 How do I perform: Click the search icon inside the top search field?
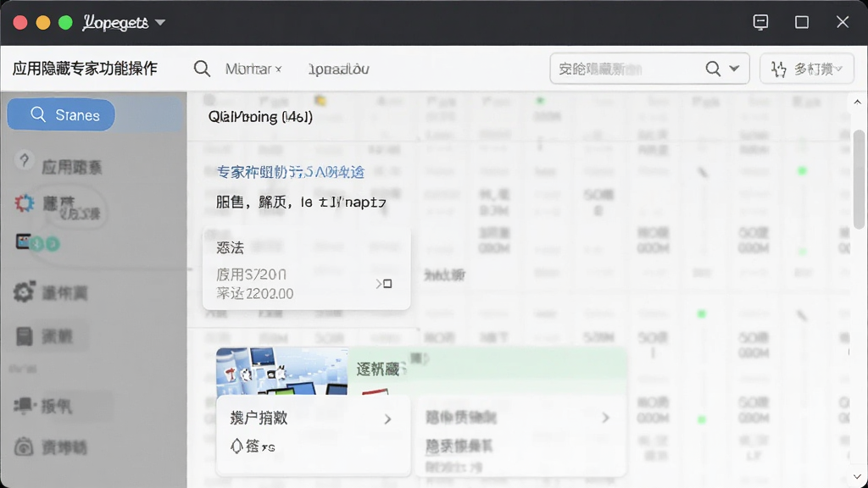713,69
